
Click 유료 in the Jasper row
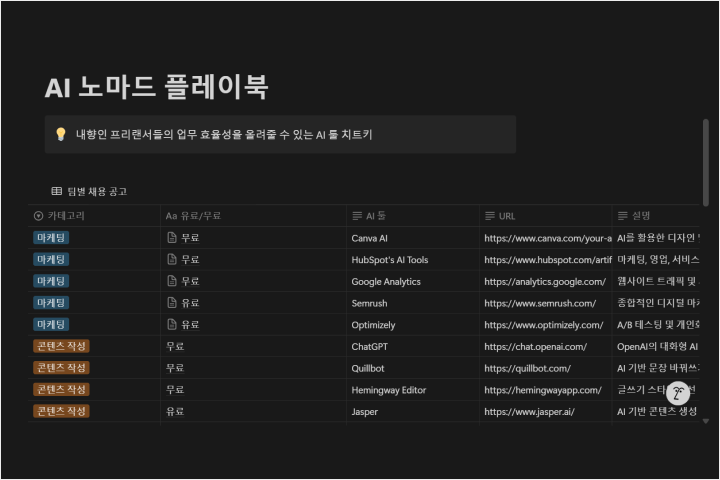175,412
